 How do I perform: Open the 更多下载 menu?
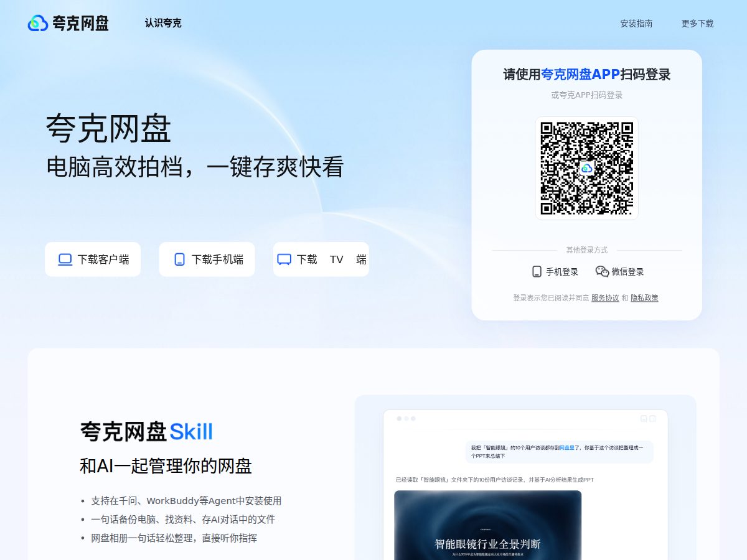coord(697,24)
